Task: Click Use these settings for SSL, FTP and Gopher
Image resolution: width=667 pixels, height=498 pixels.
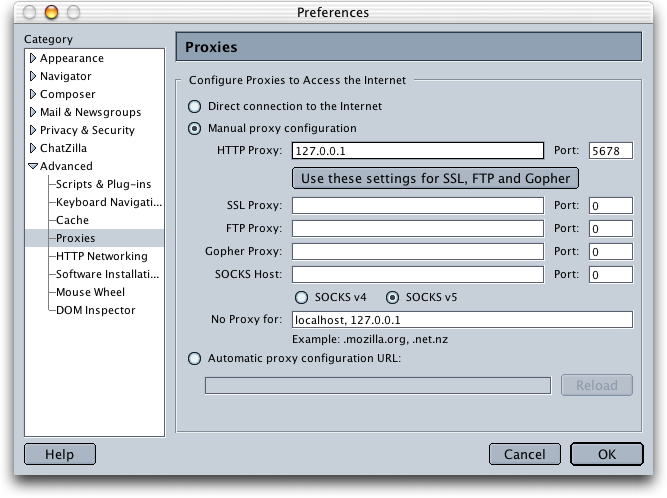Action: click(435, 178)
